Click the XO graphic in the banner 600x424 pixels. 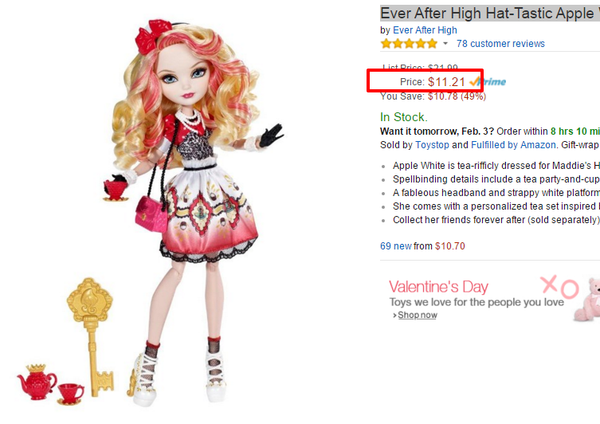[x=559, y=287]
